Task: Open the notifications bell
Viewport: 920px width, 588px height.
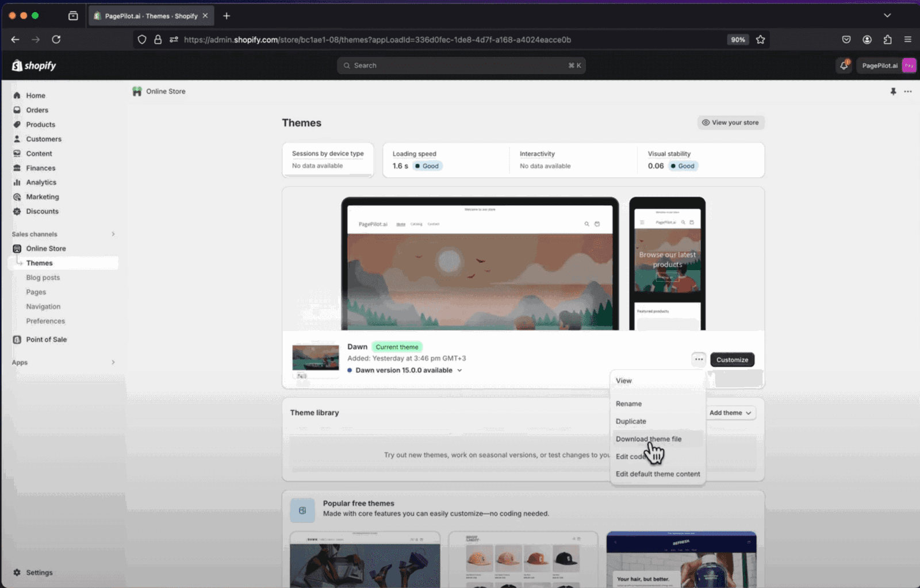Action: click(843, 66)
